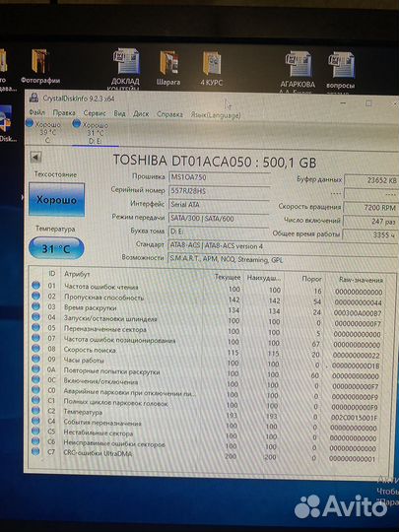This screenshot has width=399, height=532.
Task: Open the Диск menu
Action: pos(141,113)
